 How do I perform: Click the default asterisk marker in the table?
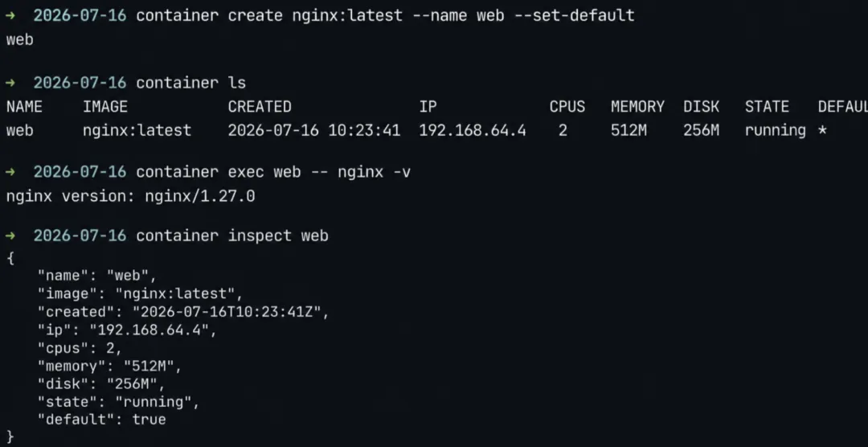tap(823, 131)
